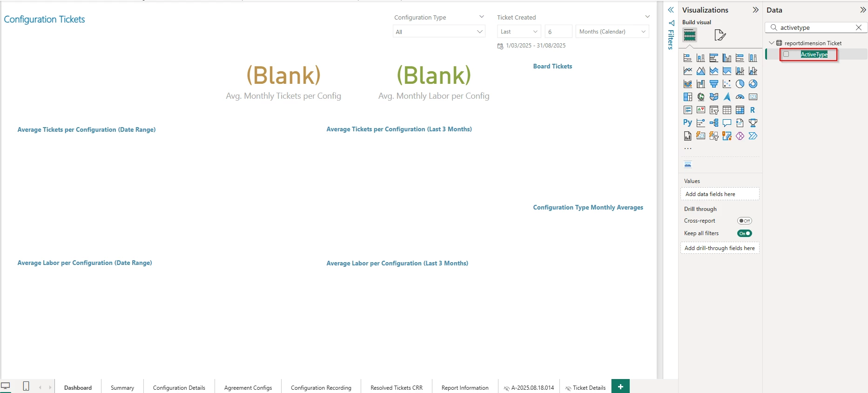Open the Format visual brush tab

(x=720, y=35)
